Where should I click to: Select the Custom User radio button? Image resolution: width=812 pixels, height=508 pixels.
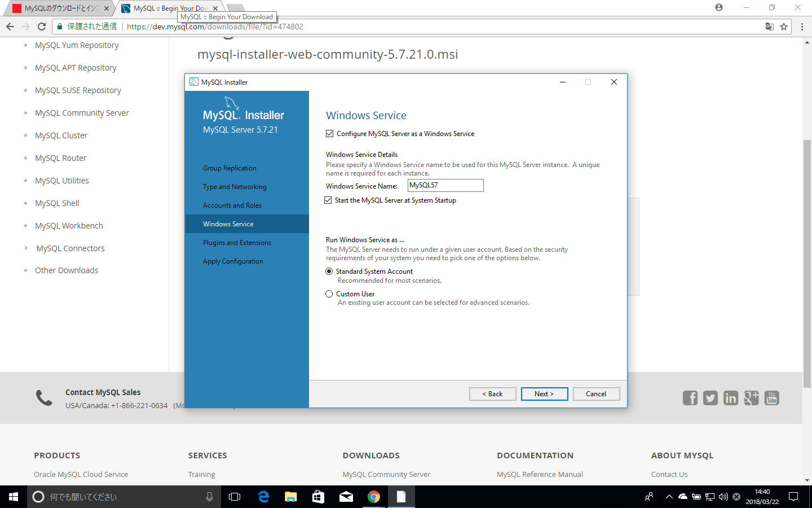pyautogui.click(x=329, y=294)
